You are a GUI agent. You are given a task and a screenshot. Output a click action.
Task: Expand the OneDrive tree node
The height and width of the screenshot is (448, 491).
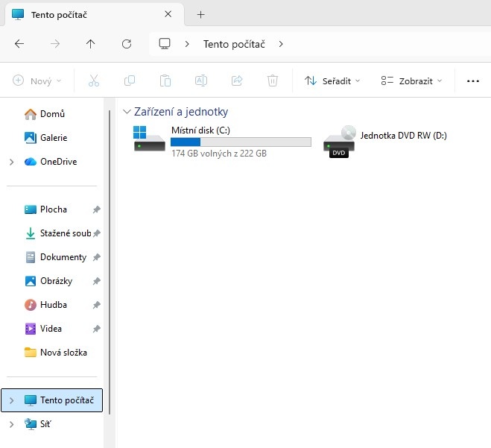tap(12, 162)
